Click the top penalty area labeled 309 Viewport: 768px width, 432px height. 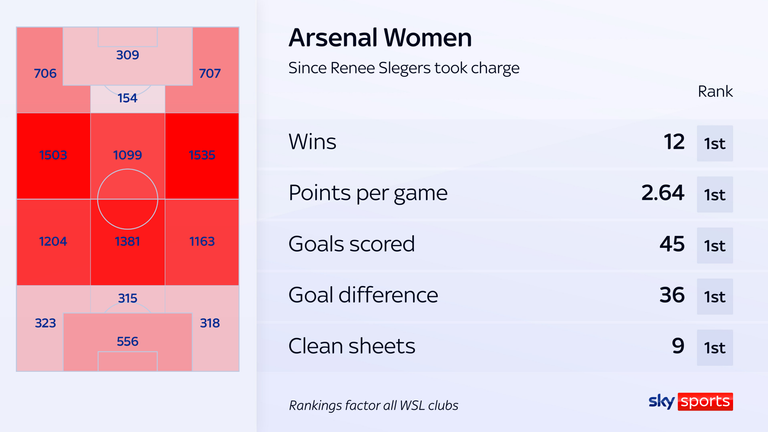coord(127,56)
